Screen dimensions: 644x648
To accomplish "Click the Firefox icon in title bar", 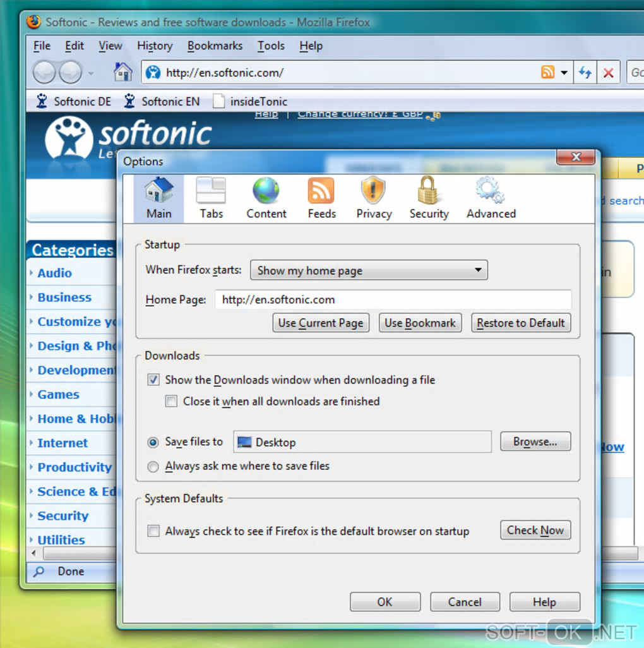I will tap(33, 21).
